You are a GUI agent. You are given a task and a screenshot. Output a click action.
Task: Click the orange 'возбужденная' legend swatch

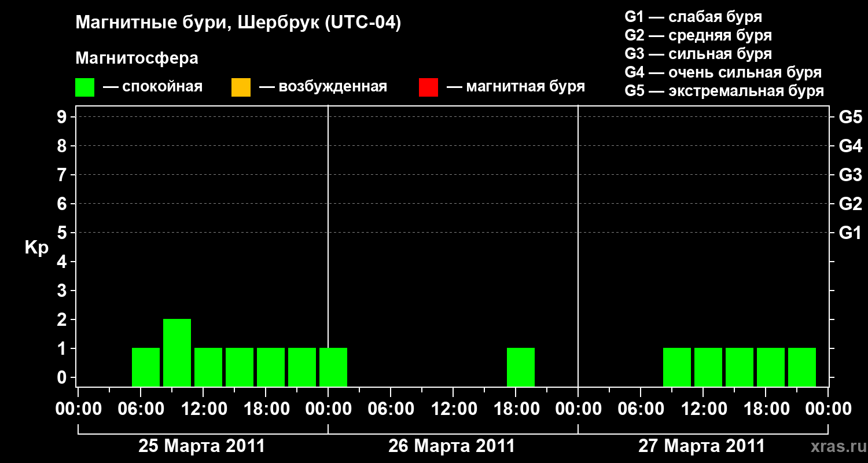pyautogui.click(x=241, y=87)
